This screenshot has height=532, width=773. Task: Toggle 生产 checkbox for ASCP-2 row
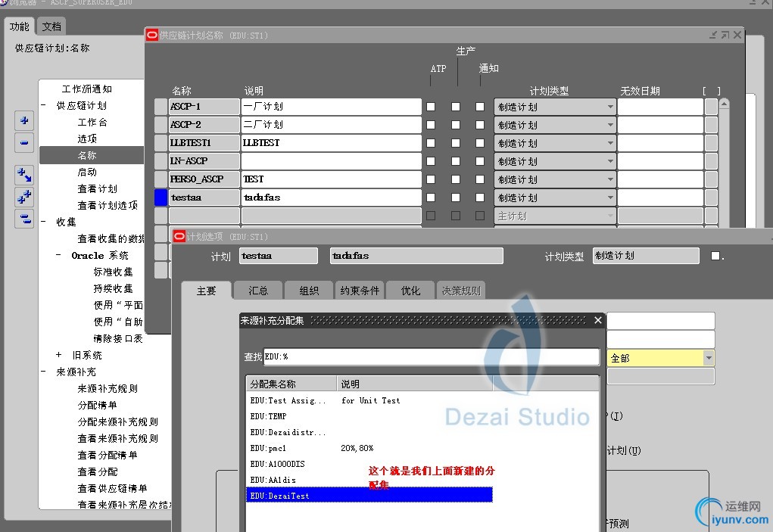[x=456, y=125]
